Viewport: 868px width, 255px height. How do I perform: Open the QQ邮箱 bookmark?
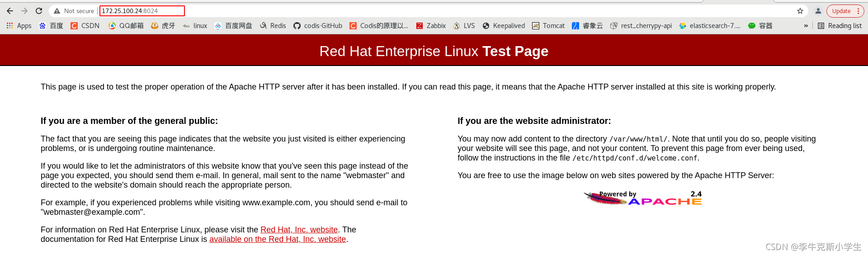coord(126,26)
